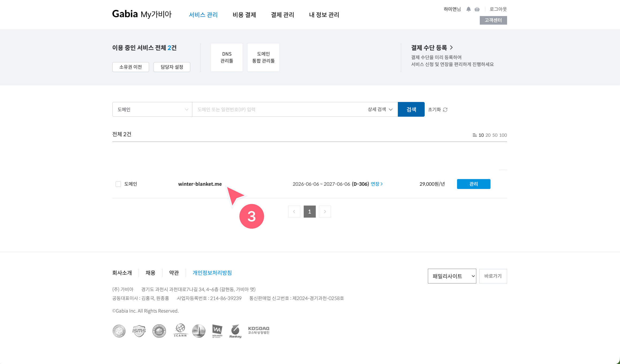Click the blue 검색 button
The width and height of the screenshot is (620, 364).
click(x=411, y=109)
